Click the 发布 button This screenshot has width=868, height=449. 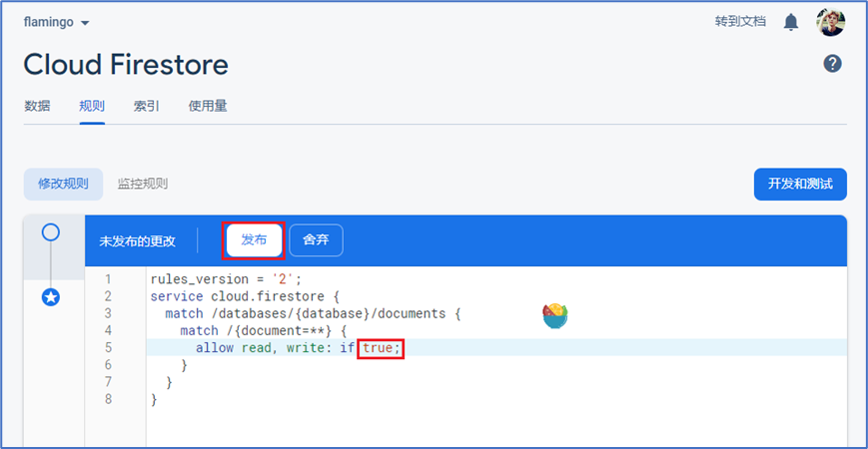(x=254, y=240)
